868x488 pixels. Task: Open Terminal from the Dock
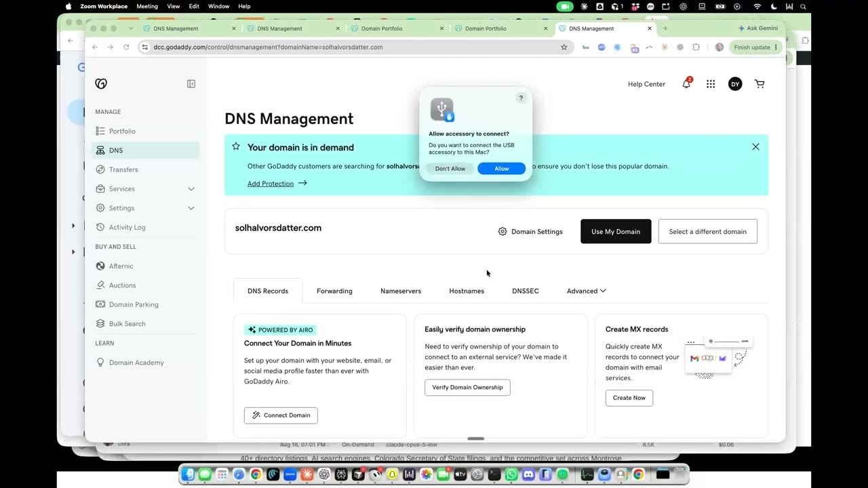(494, 474)
